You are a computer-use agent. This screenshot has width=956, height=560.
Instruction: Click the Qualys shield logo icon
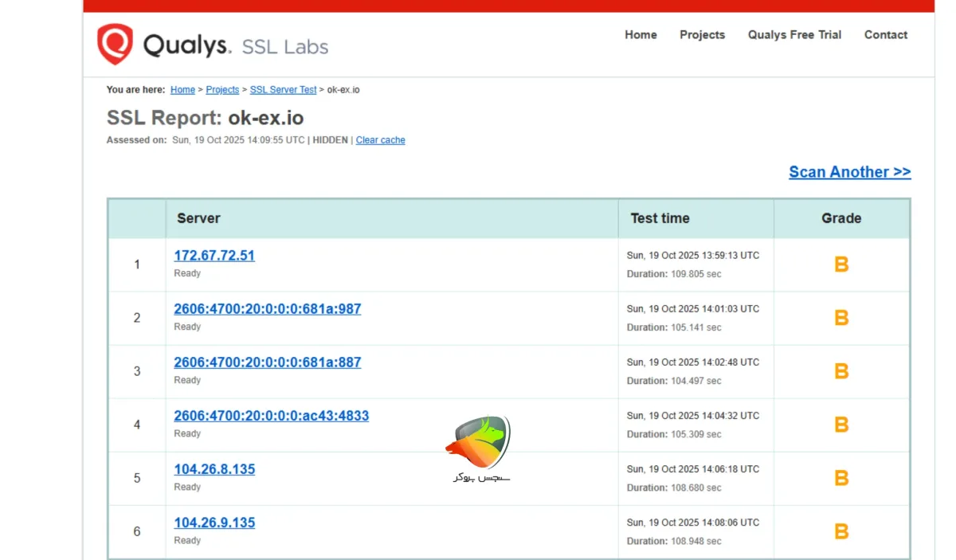[x=115, y=44]
